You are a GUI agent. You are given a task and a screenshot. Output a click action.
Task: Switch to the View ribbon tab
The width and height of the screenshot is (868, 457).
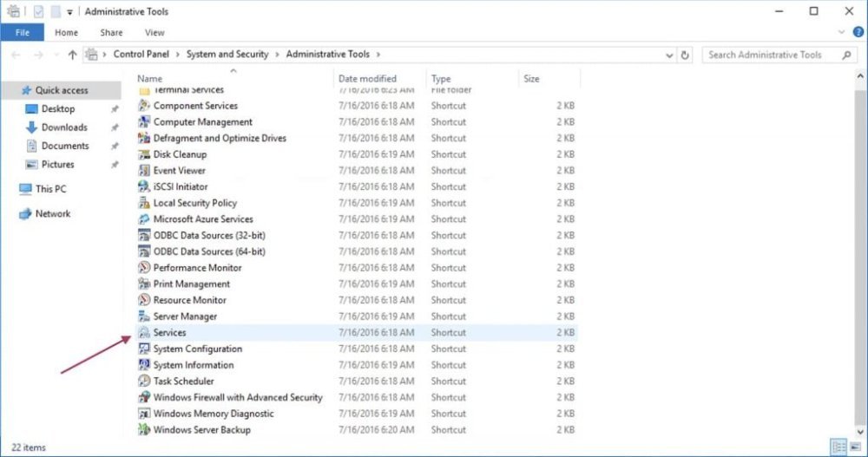(x=155, y=33)
